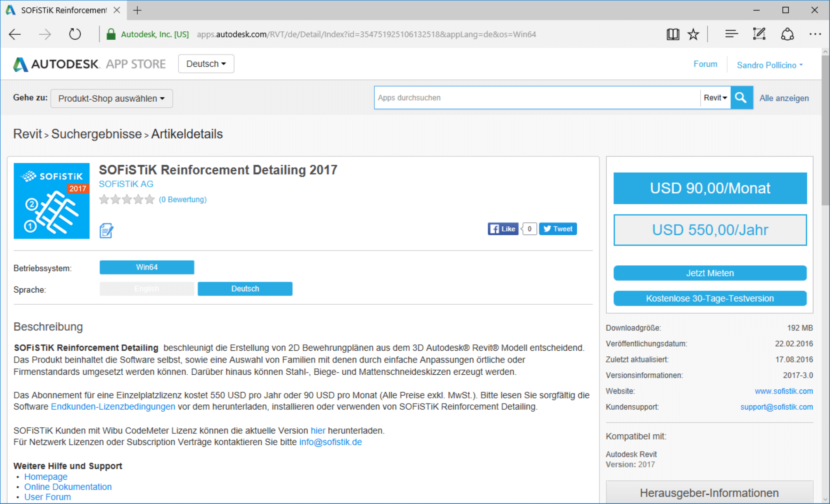Viewport: 830px width, 504px height.
Task: Click the Jetzt Mieten button
Action: pos(710,273)
